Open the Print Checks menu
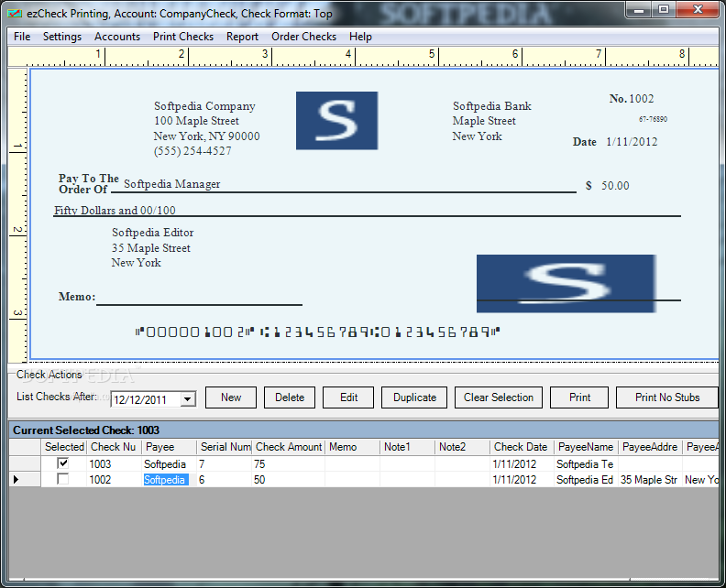The height and width of the screenshot is (588, 726). click(183, 37)
